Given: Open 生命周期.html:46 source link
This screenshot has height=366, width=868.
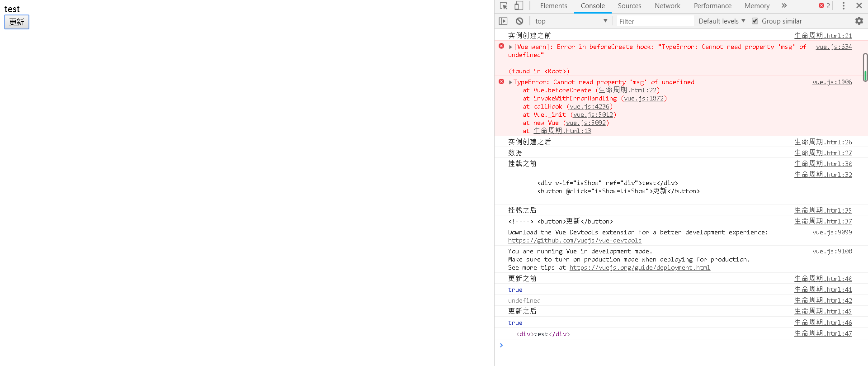Looking at the screenshot, I should (823, 323).
